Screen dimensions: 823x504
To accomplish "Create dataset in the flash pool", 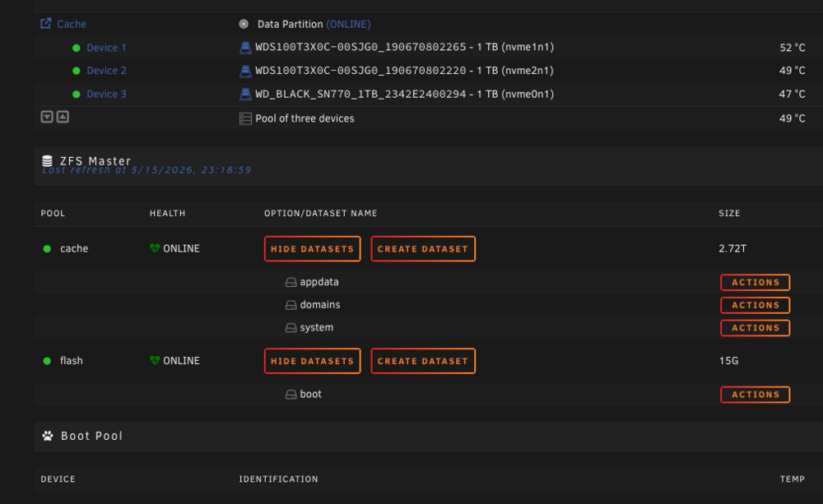I will pyautogui.click(x=423, y=361).
